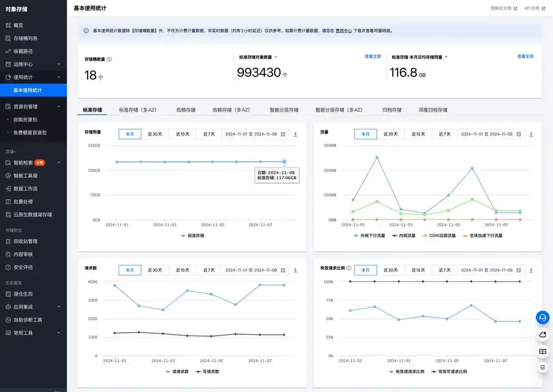
Task: Click the 2024-11-08 data point in 存储用量
Action: coord(284,162)
